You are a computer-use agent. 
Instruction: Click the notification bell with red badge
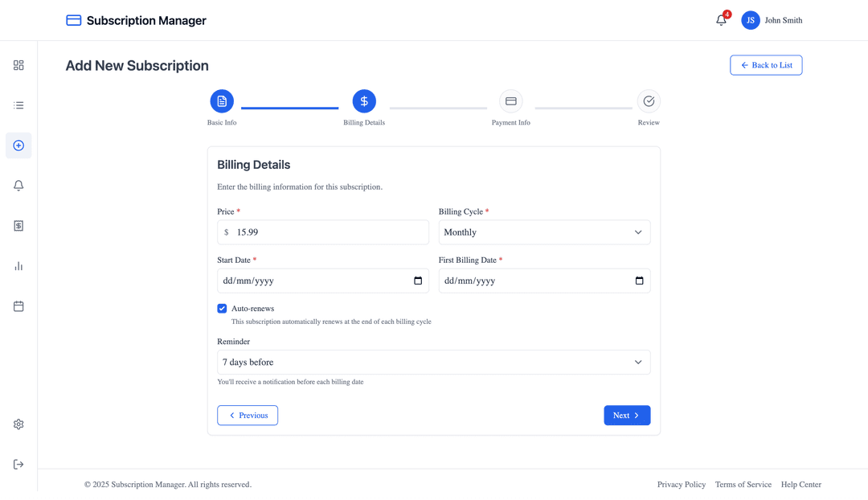coord(721,20)
